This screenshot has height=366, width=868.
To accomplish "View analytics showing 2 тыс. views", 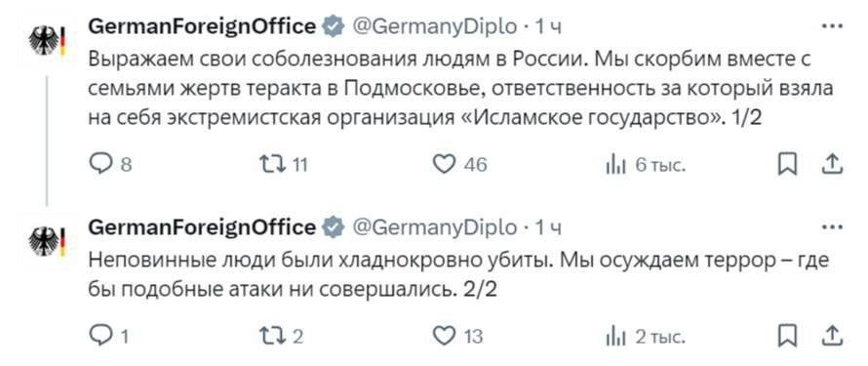I will 646,336.
